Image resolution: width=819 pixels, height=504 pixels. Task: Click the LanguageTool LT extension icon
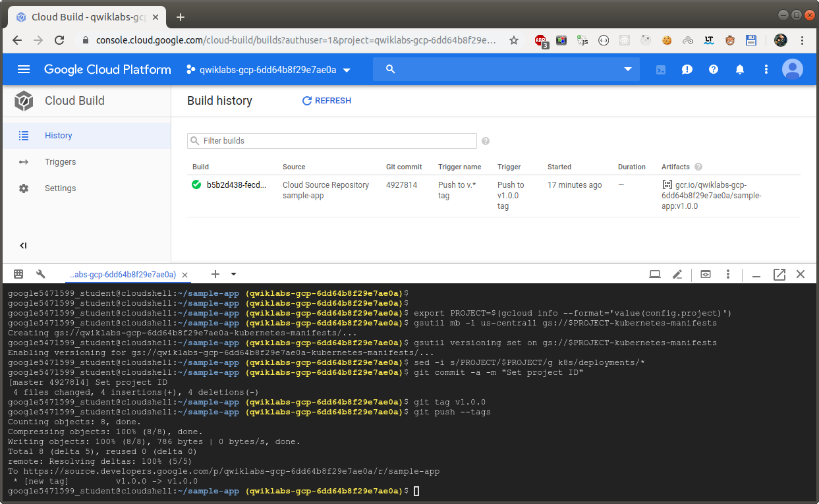[709, 40]
